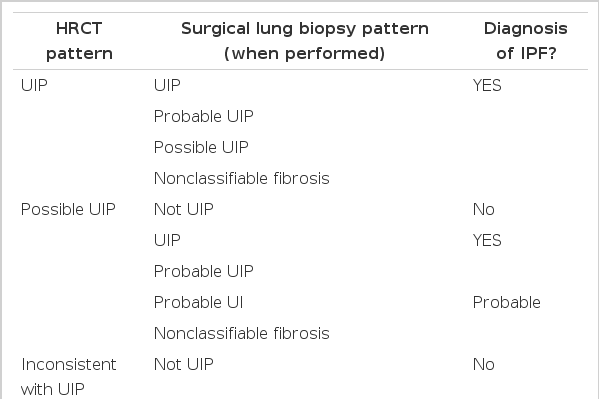Screen dimensions: 599x399
Task: Click the Inconsistent with UIP cell
Action: [x=68, y=377]
